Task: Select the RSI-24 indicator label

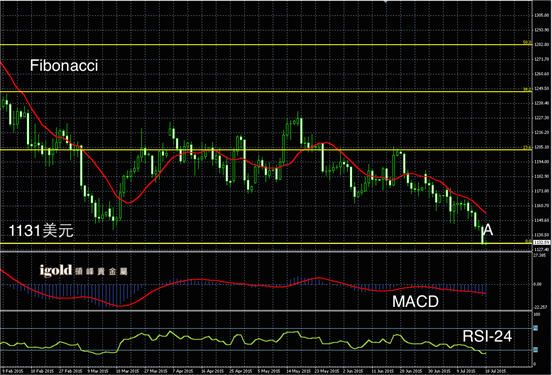Action: click(x=487, y=336)
